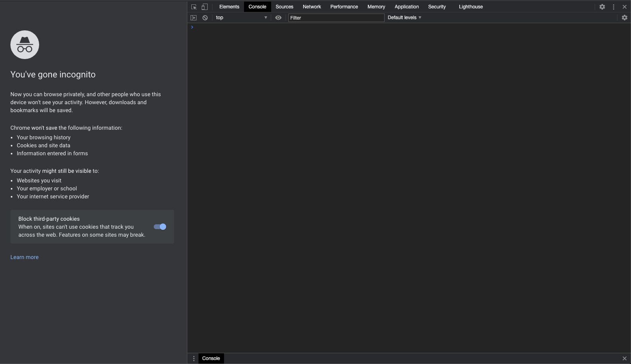Select the Console tab in DevTools header
Screen dimensions: 631x364
click(x=257, y=7)
